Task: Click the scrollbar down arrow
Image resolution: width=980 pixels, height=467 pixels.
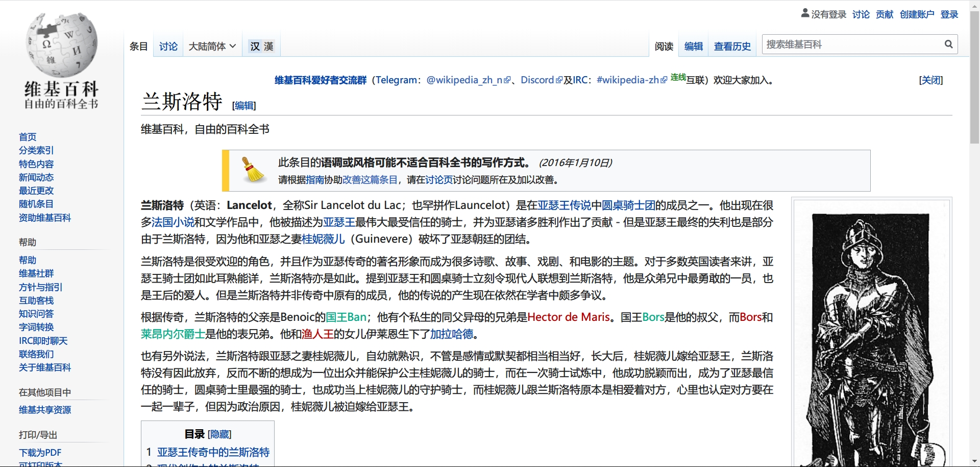Action: [x=974, y=461]
